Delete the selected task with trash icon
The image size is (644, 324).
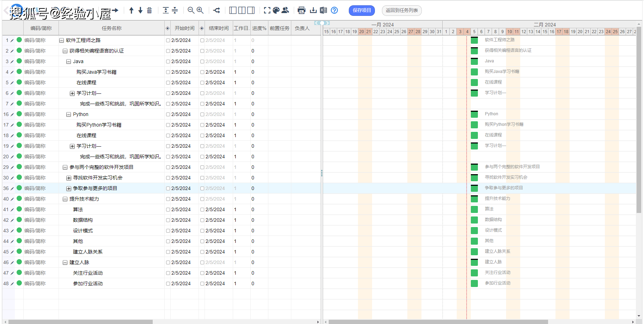pos(150,10)
